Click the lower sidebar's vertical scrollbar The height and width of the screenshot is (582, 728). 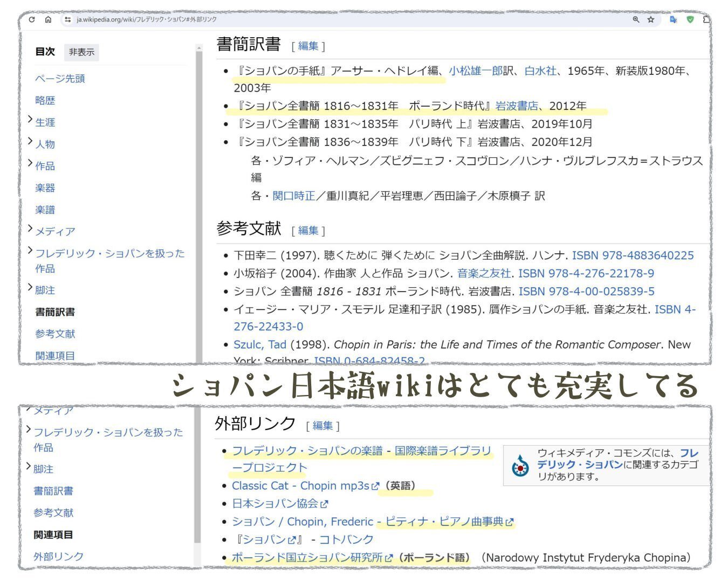click(197, 474)
